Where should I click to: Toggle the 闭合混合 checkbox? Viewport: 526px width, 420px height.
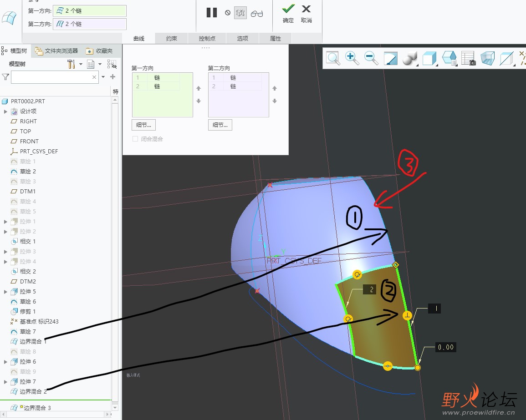[135, 139]
